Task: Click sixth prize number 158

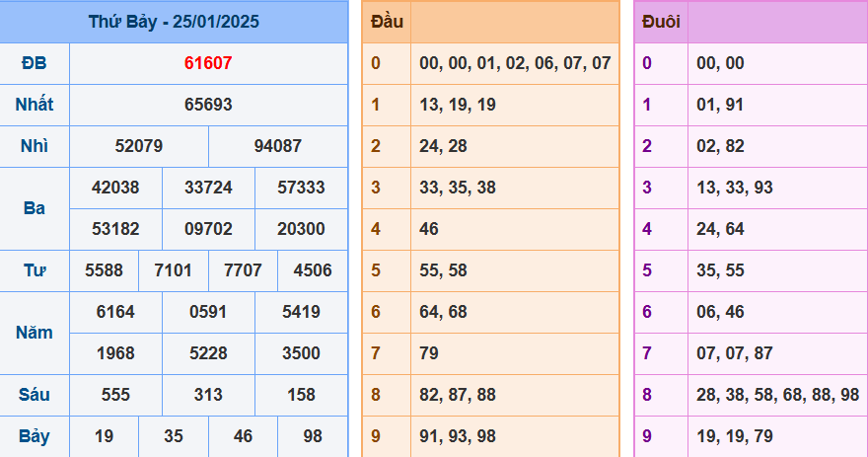Action: click(301, 395)
